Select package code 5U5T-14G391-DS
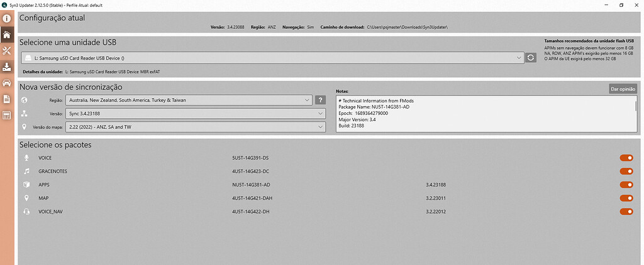644x265 pixels. (250, 158)
